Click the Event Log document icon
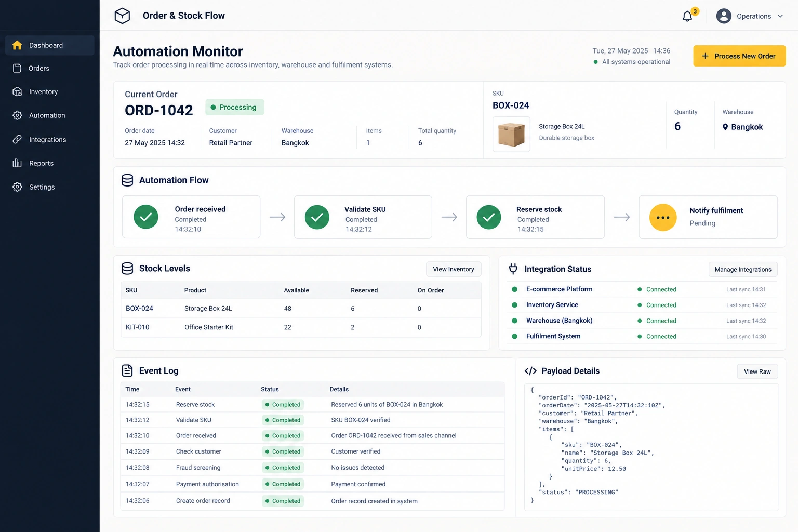The image size is (798, 532). coord(127,370)
